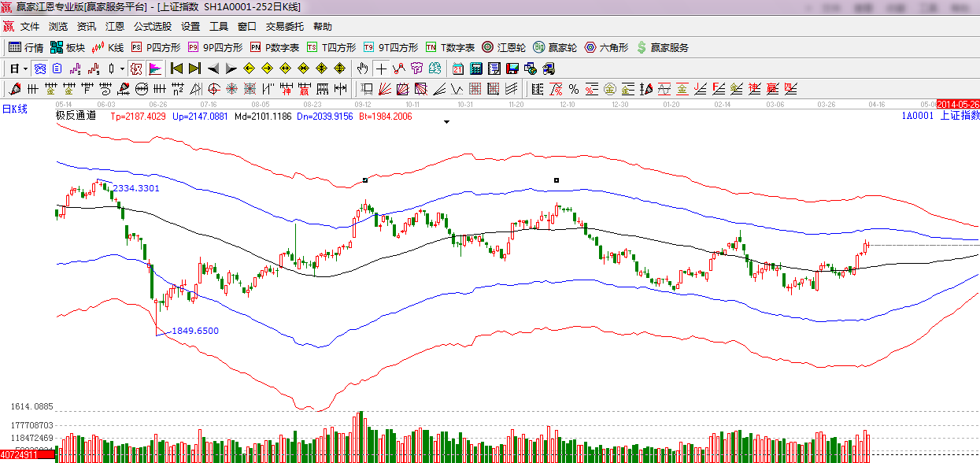Toggle the crosshair cursor tool
Viewport: 980px width, 463px height.
[x=381, y=69]
